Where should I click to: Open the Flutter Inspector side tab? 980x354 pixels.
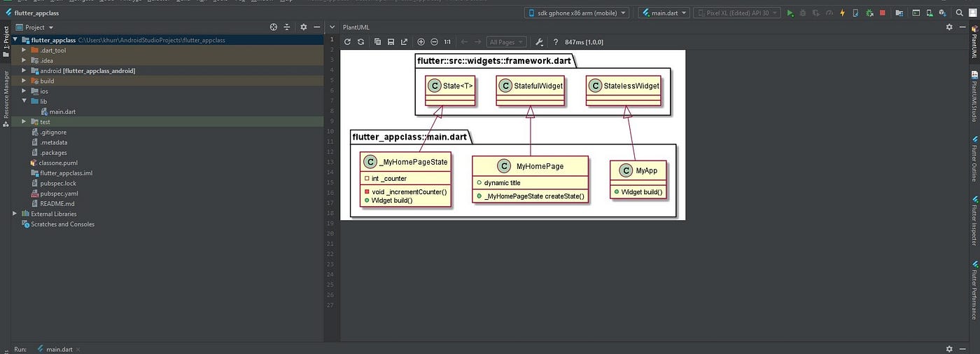pos(974,221)
